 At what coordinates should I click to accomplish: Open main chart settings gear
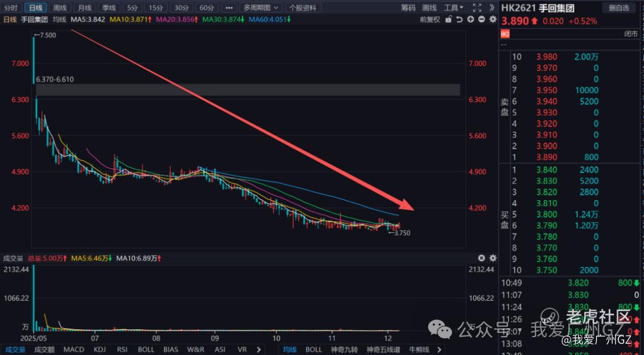[x=493, y=19]
